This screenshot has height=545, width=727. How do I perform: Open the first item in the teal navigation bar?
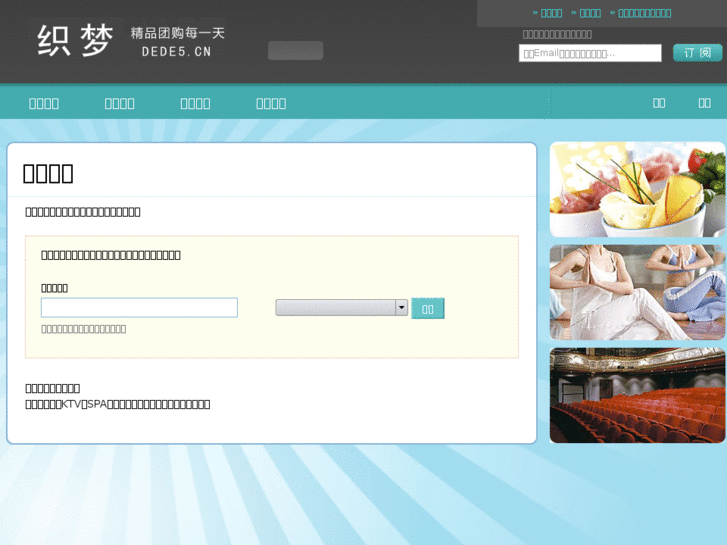44,103
